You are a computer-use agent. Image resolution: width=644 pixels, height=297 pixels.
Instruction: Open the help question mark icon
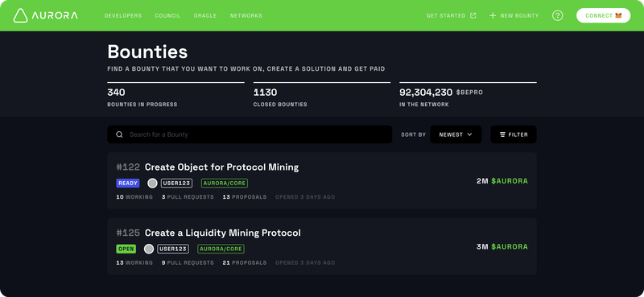click(557, 15)
